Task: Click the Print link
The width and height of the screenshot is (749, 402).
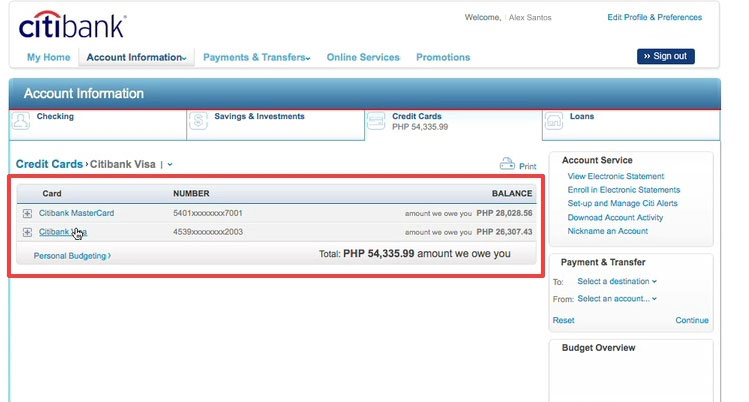Action: pos(527,166)
